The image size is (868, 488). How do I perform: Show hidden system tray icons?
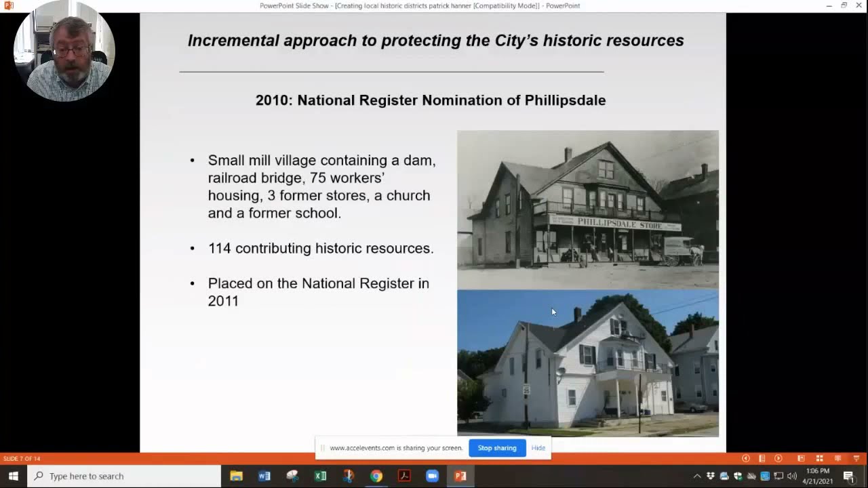click(697, 476)
